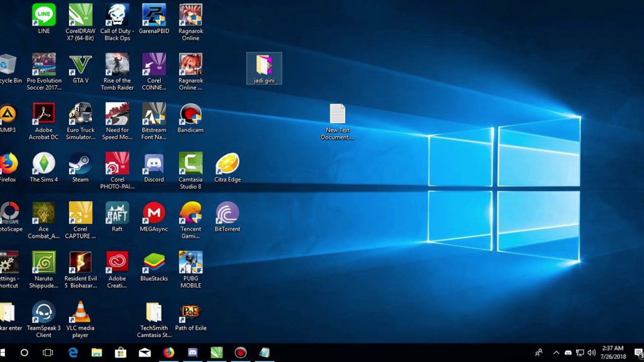
Task: Select Need for Speed Most Wanted shortcut
Action: pyautogui.click(x=117, y=121)
